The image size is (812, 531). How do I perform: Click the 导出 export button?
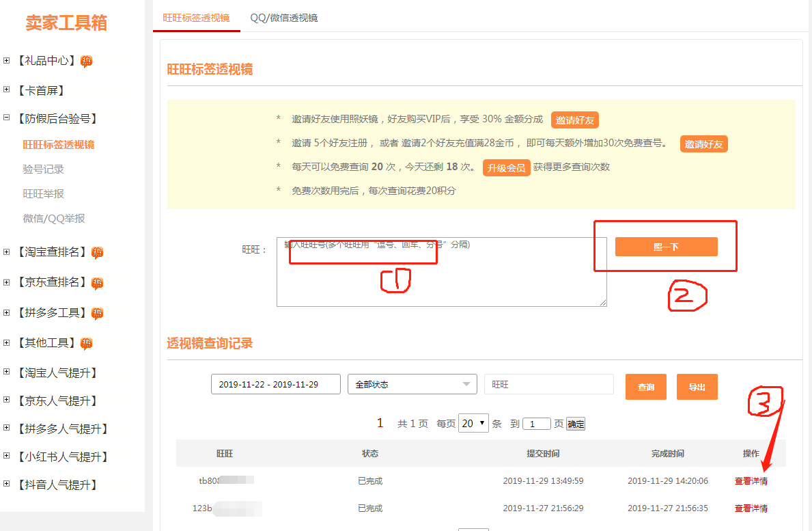coord(697,387)
